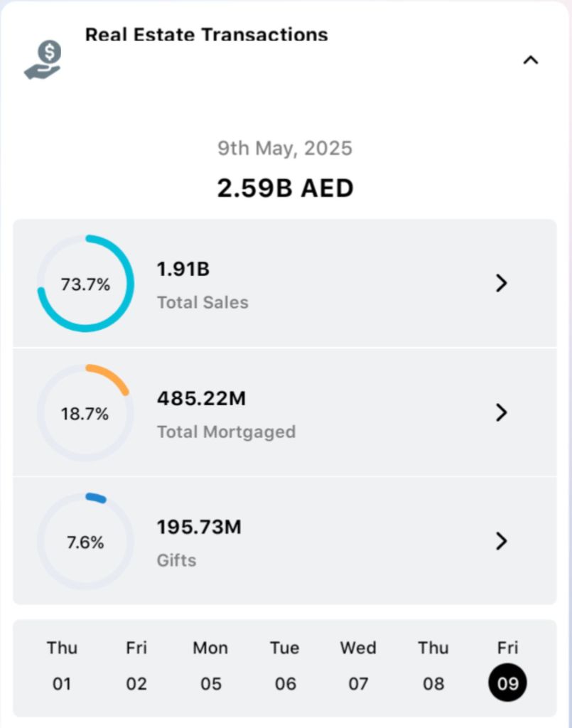The width and height of the screenshot is (572, 728).
Task: Click the 1.91B Total Sales row
Action: (x=284, y=284)
